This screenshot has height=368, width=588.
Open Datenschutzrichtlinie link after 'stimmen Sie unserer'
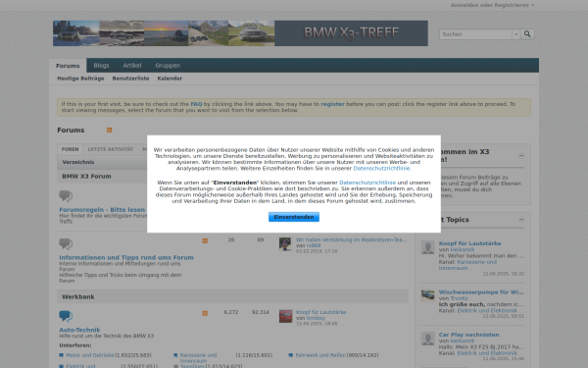pos(367,183)
